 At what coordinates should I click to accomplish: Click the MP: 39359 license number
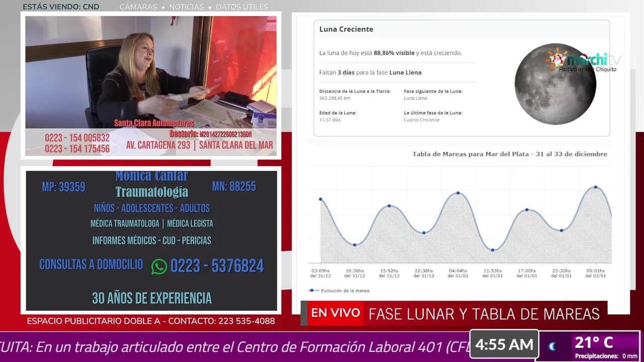[63, 187]
